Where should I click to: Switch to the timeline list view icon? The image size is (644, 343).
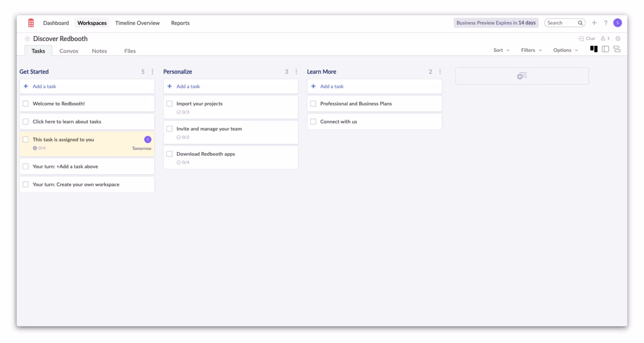tap(617, 49)
